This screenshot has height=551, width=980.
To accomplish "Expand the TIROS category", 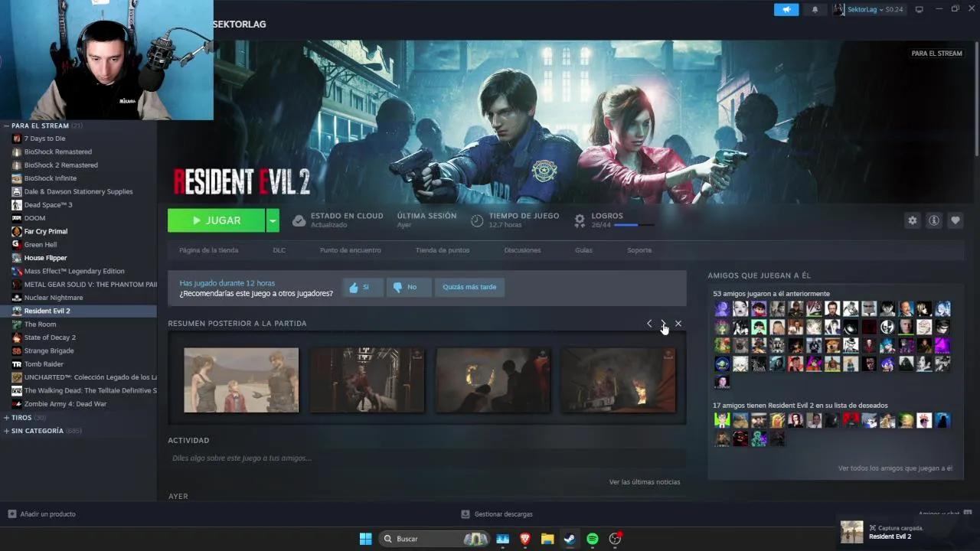I will [6, 418].
